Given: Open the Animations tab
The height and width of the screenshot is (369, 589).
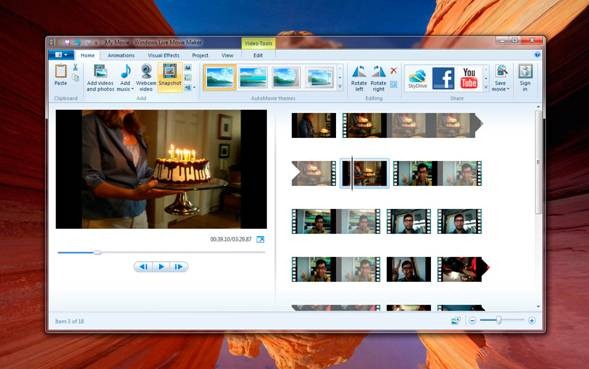Looking at the screenshot, I should point(121,55).
